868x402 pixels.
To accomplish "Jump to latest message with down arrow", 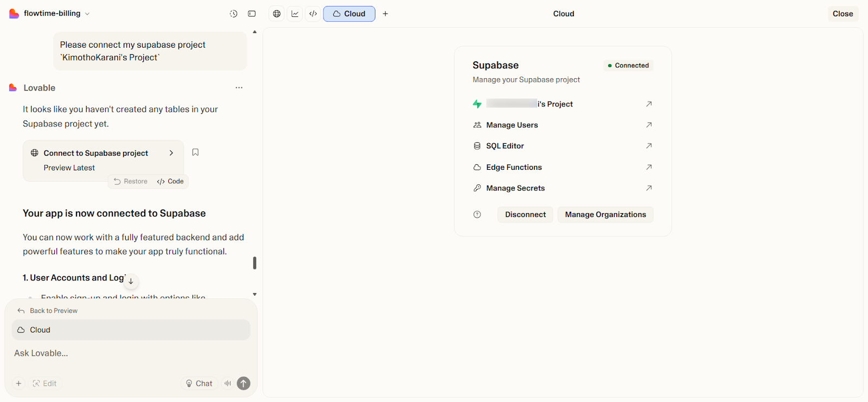I will pos(131,281).
